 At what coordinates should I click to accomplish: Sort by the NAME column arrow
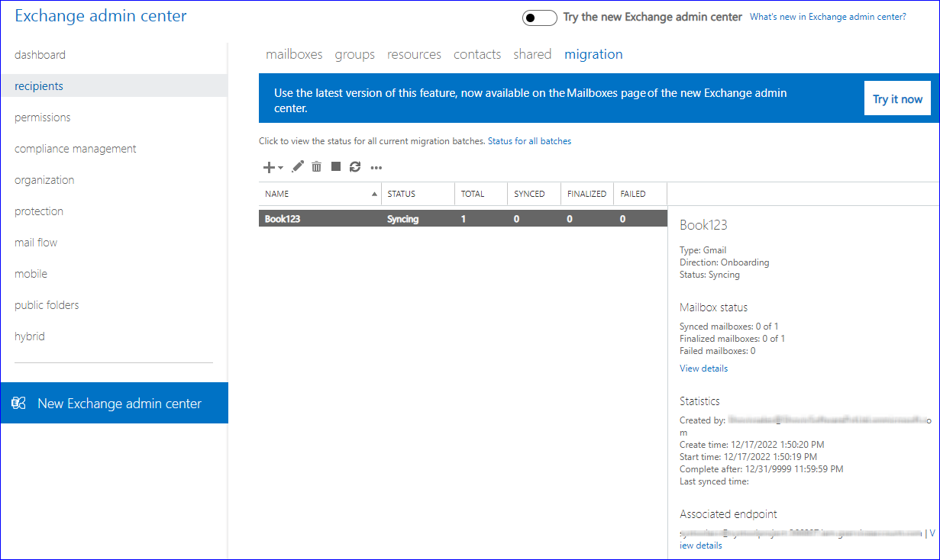coord(374,194)
